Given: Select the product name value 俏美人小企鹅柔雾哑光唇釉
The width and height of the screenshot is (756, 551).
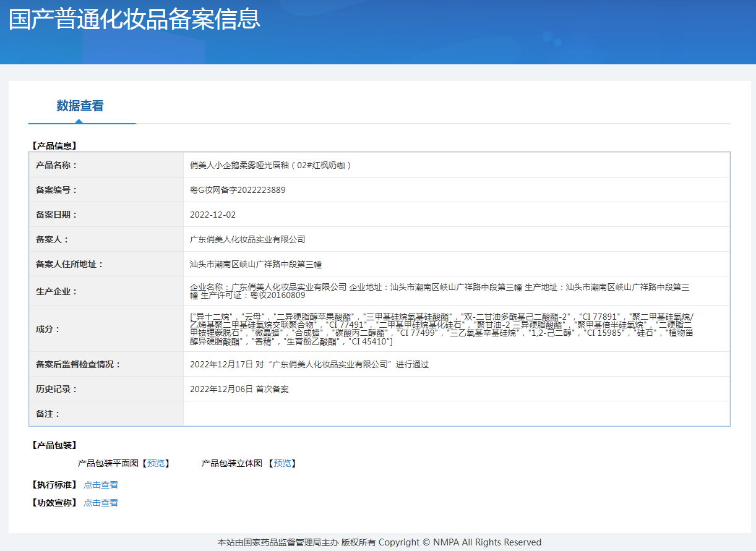Looking at the screenshot, I should tap(270, 165).
